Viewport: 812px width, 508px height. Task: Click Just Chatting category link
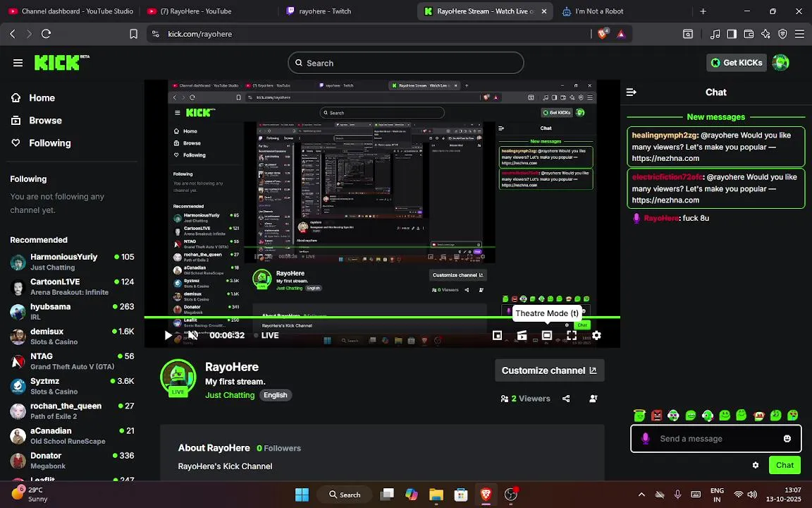[230, 395]
